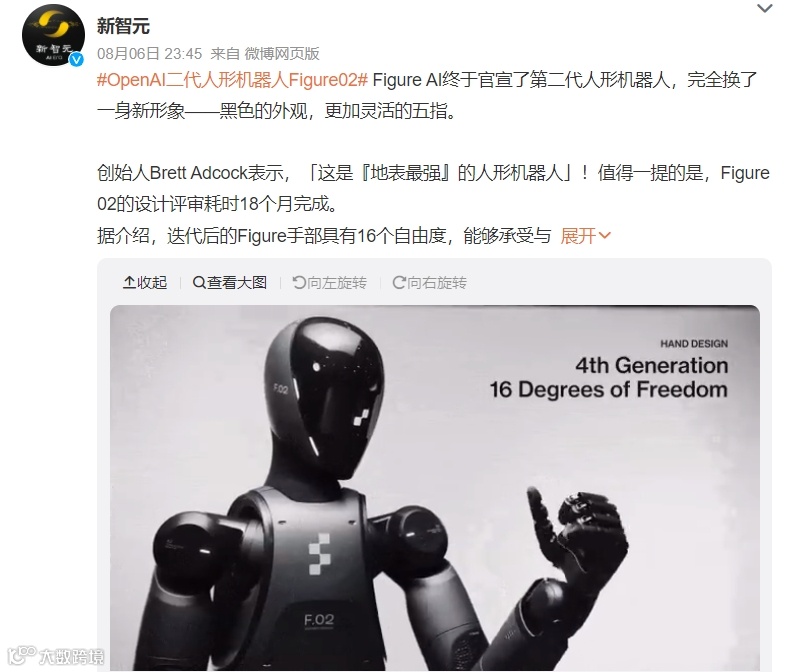Click the magnifier icon before 查看大图
Screen dimensions: 789x672
click(x=199, y=282)
